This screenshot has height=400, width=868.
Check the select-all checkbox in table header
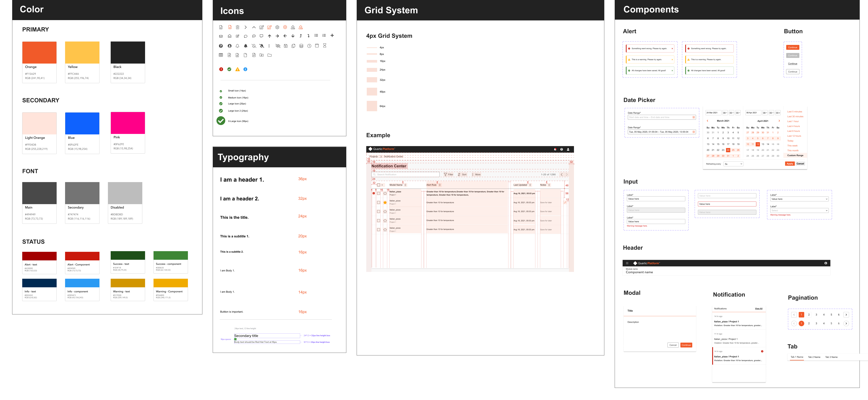tap(378, 185)
